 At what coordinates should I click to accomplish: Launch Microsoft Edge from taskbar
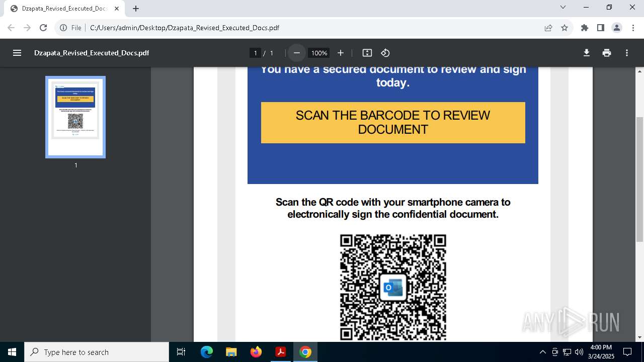coord(207,352)
